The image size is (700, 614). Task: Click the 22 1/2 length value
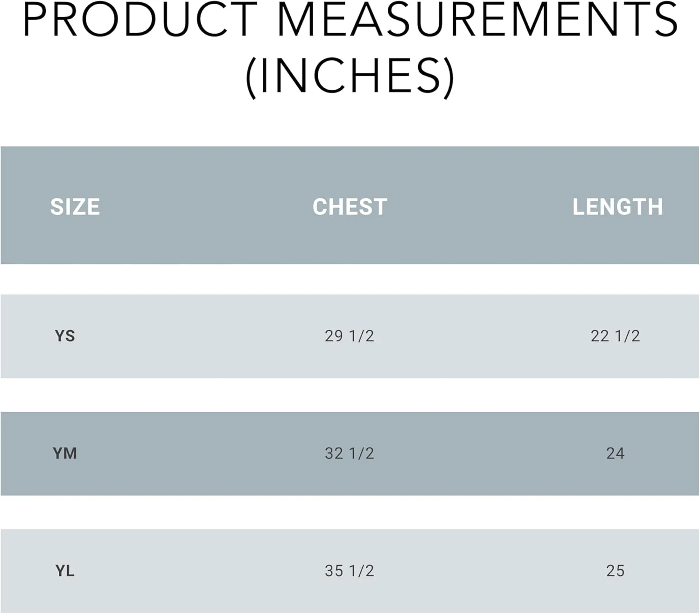pyautogui.click(x=615, y=336)
